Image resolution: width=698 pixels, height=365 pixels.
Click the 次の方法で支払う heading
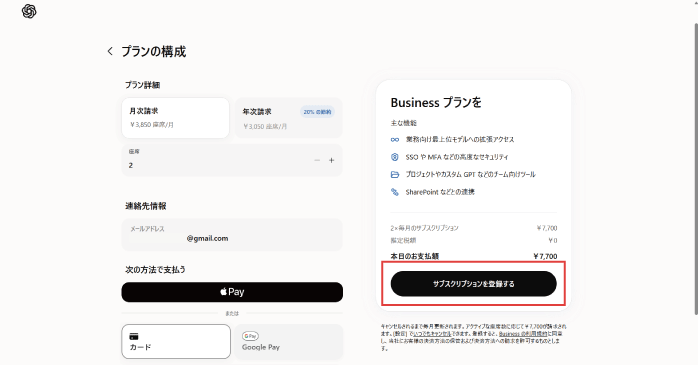point(155,270)
